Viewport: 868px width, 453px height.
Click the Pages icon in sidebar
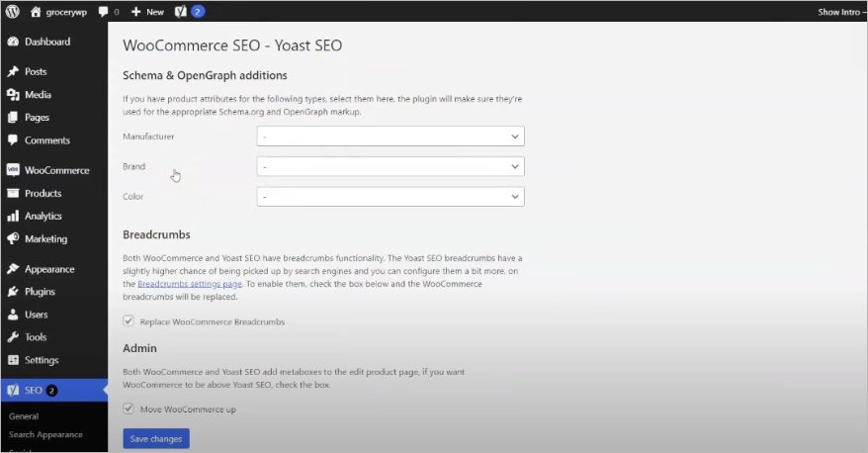click(13, 118)
